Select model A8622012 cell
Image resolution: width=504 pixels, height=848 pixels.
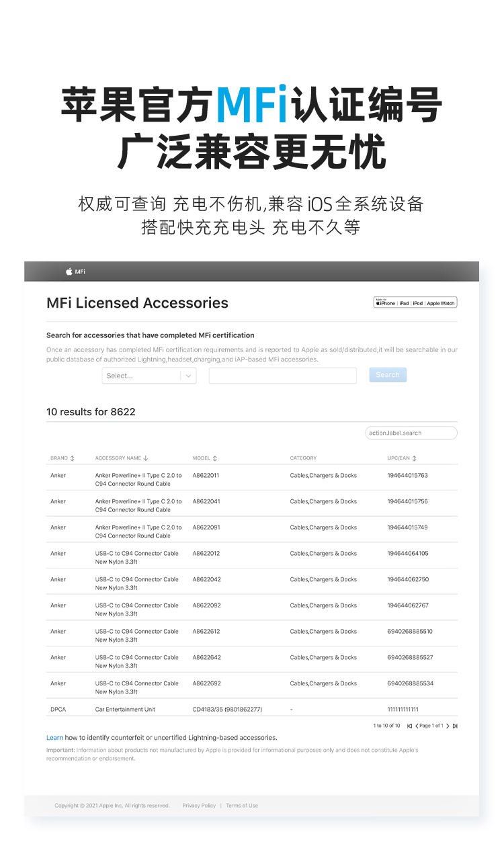coord(206,554)
